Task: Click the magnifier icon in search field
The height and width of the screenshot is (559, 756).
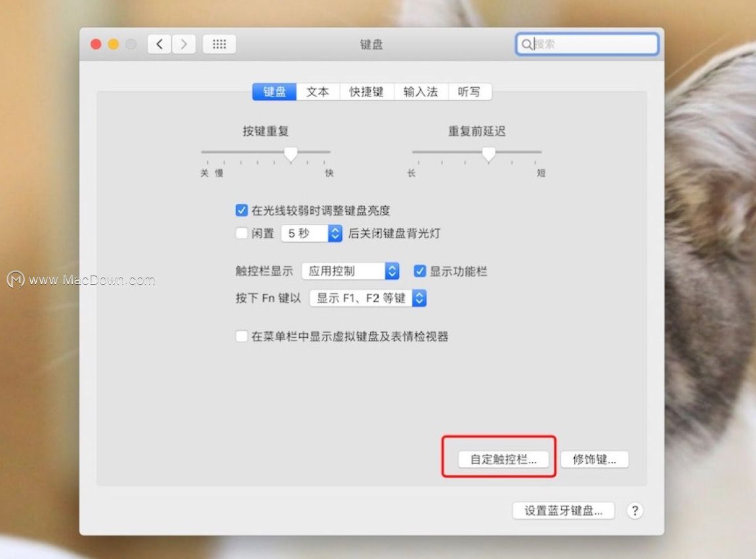Action: 527,45
